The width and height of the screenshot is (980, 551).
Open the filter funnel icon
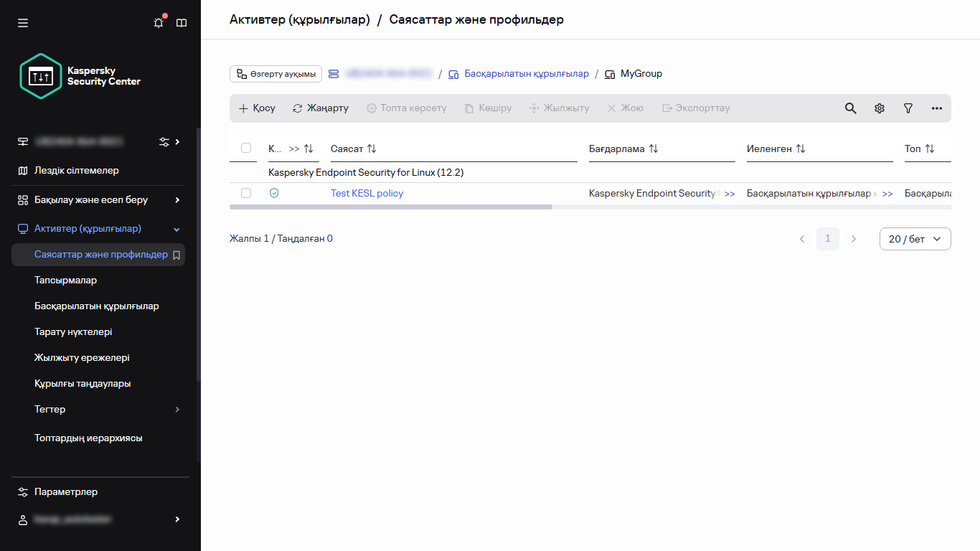click(x=908, y=108)
